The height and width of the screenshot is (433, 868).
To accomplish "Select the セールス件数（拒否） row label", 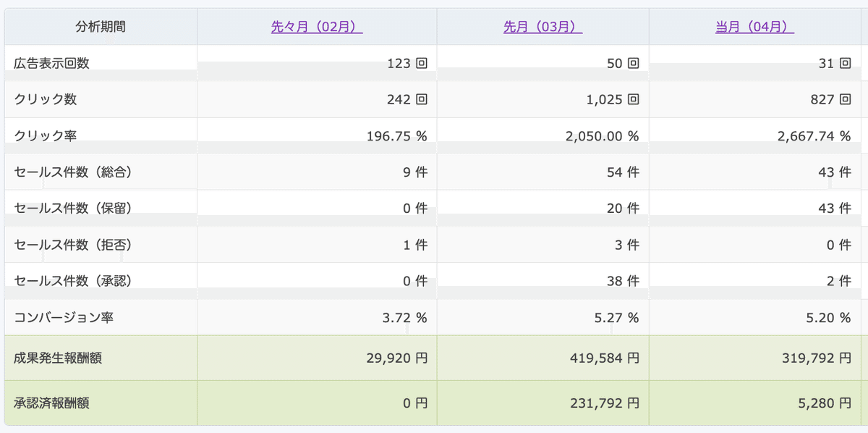I will tap(72, 245).
